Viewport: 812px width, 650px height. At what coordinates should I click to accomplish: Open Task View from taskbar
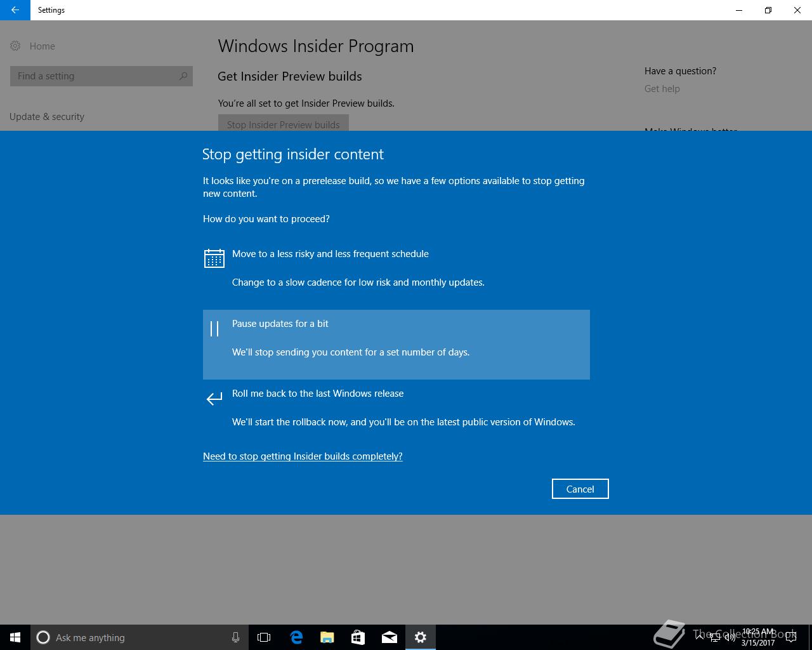pos(264,637)
